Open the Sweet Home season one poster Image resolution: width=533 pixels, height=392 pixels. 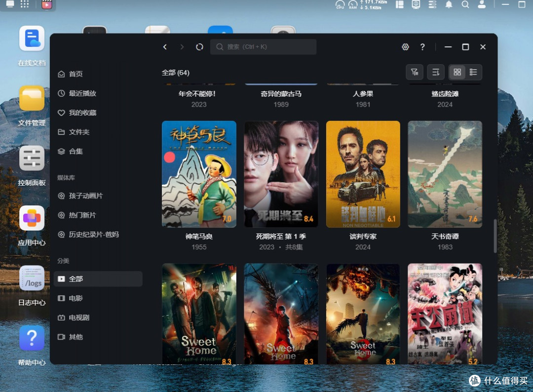199,314
